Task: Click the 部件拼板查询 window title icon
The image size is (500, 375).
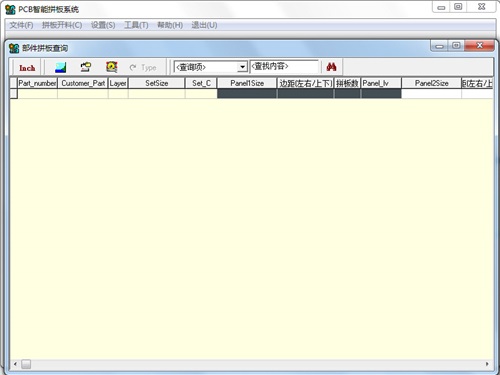Action: click(14, 48)
